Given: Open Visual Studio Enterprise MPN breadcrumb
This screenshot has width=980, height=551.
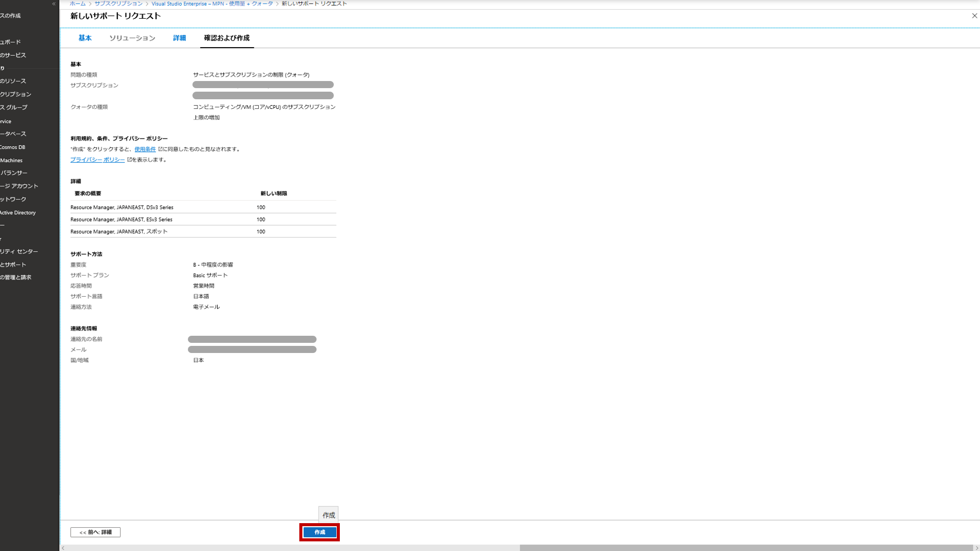Looking at the screenshot, I should (212, 4).
